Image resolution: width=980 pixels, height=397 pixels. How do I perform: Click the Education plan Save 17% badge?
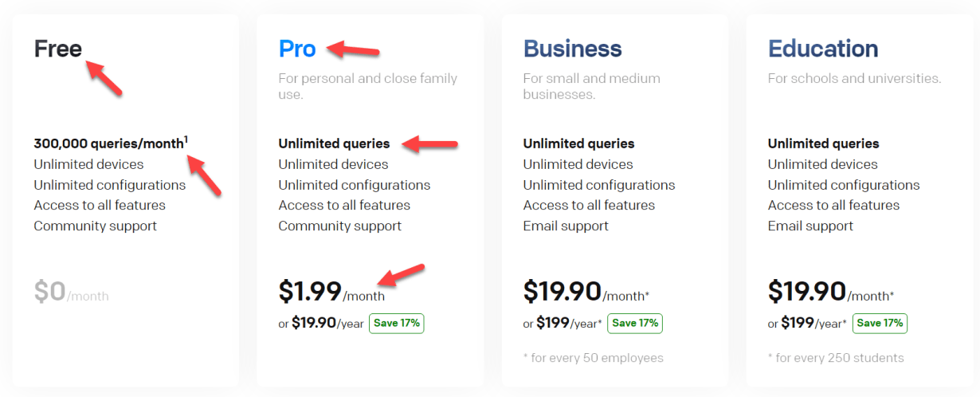(x=880, y=323)
